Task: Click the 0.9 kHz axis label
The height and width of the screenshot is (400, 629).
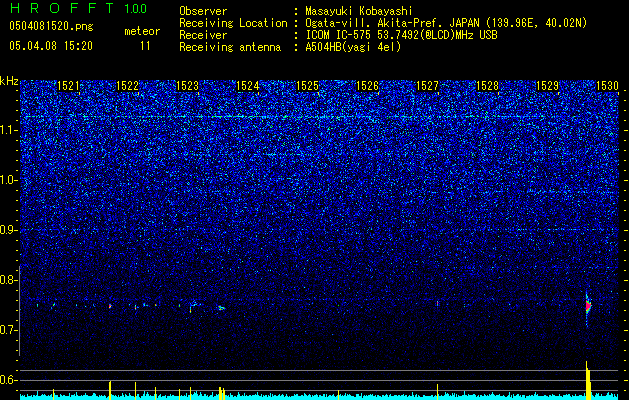Action: pos(9,230)
